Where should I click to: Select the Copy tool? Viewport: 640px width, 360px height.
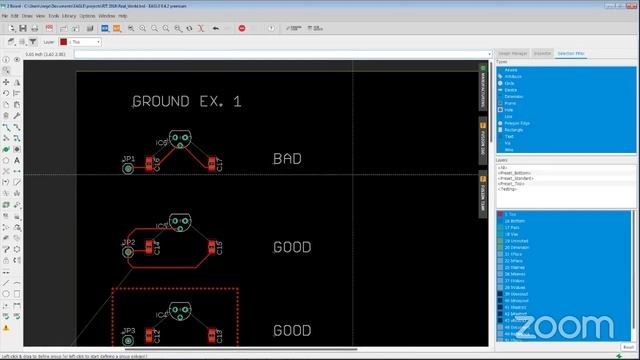[6, 105]
